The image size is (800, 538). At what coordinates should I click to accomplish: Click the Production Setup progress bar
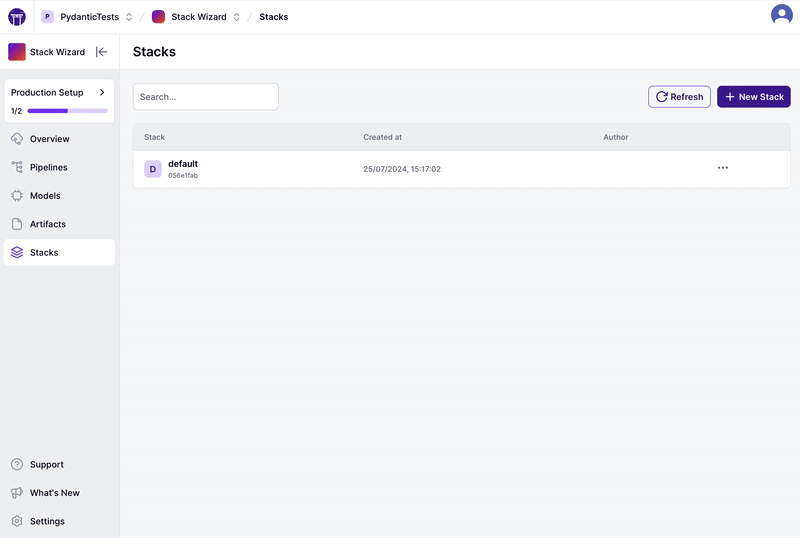point(67,111)
